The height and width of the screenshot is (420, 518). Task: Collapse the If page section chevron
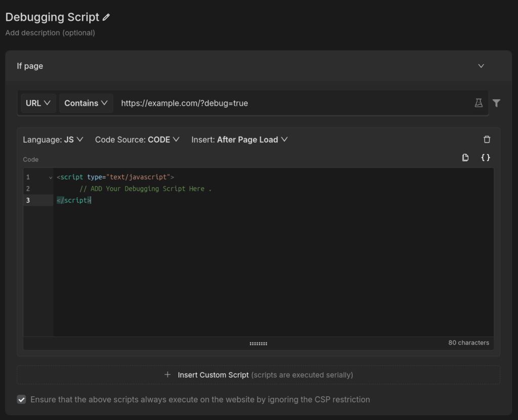[x=481, y=66]
